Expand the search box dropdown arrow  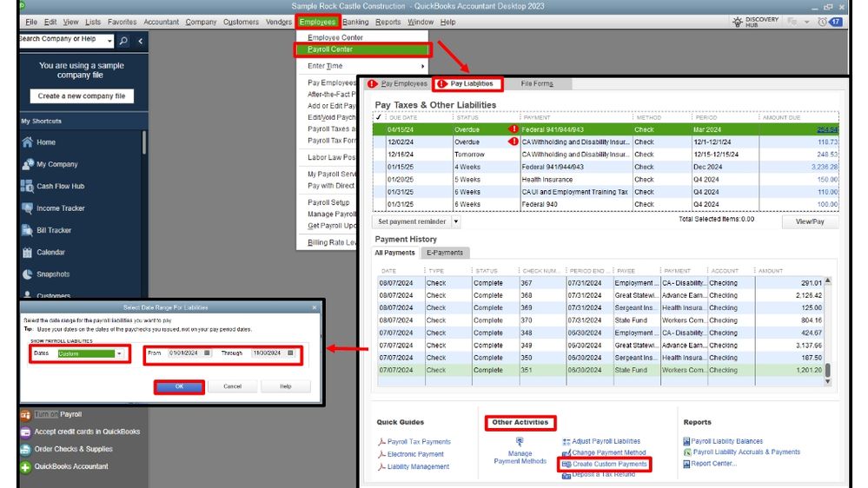pyautogui.click(x=109, y=41)
